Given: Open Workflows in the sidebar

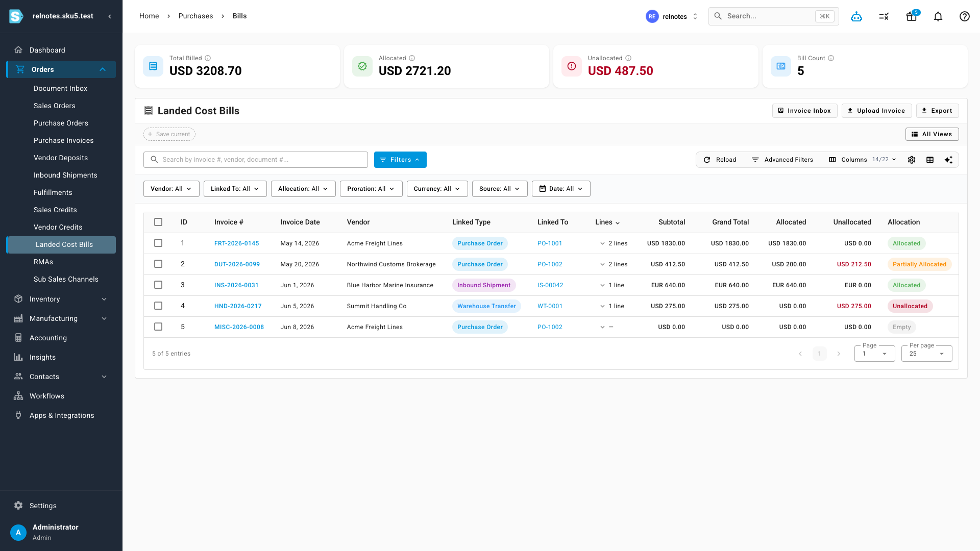Looking at the screenshot, I should [46, 396].
